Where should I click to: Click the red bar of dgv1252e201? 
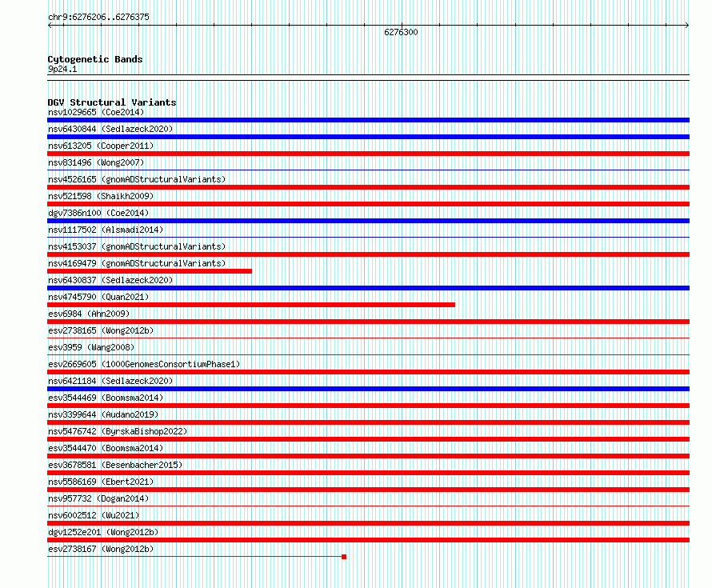tap(368, 540)
